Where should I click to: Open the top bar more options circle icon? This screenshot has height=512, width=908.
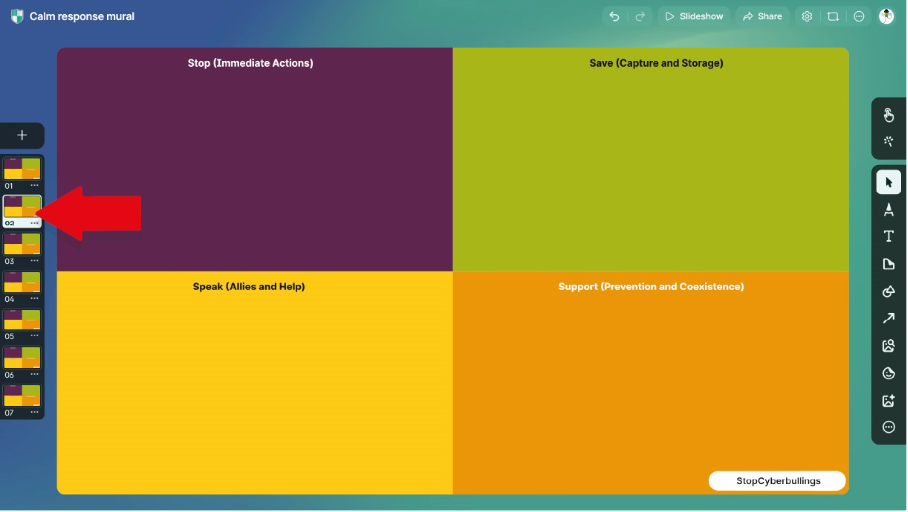click(x=859, y=16)
